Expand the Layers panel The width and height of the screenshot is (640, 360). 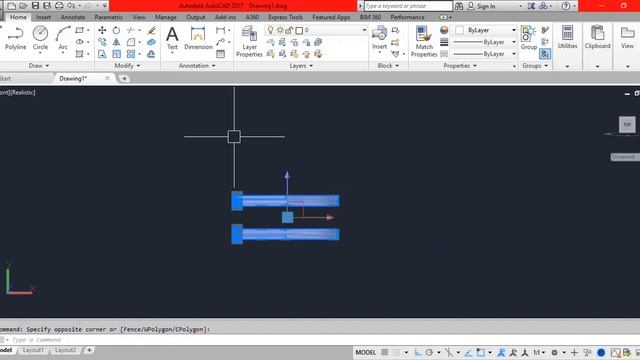pos(301,66)
